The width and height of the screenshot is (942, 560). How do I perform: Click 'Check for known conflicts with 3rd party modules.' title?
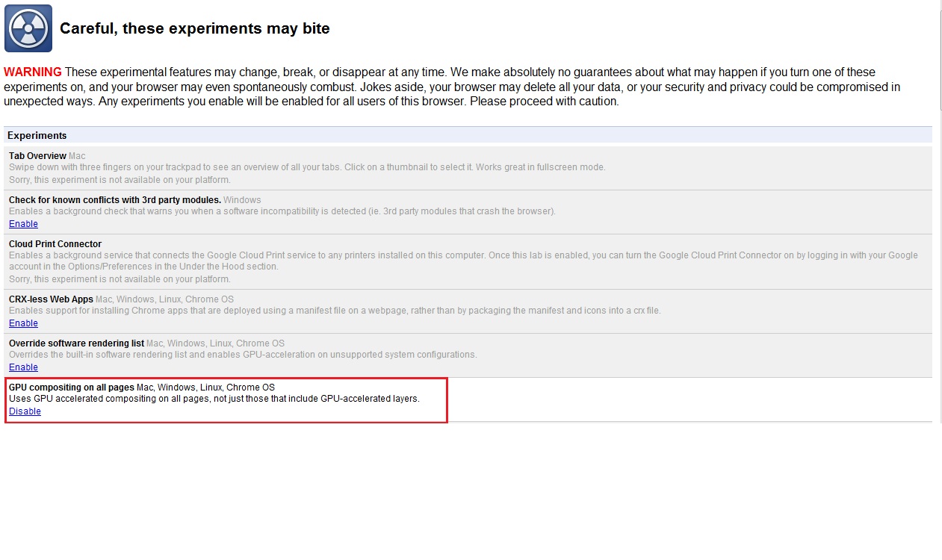tap(115, 200)
